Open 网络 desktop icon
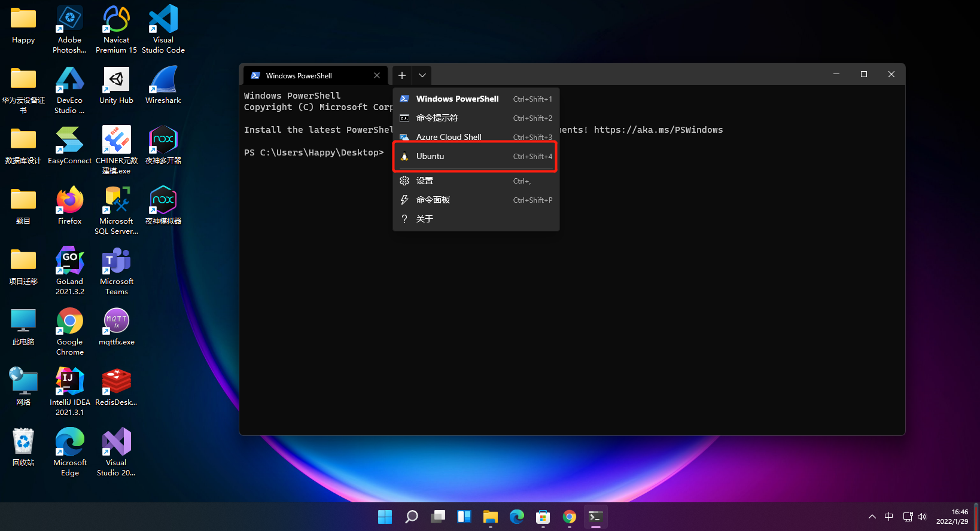 (23, 387)
